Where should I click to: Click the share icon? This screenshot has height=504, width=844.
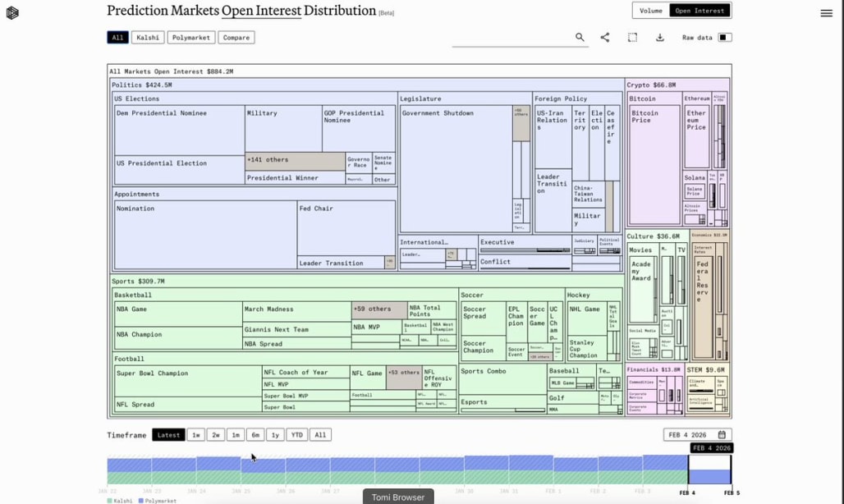[605, 38]
